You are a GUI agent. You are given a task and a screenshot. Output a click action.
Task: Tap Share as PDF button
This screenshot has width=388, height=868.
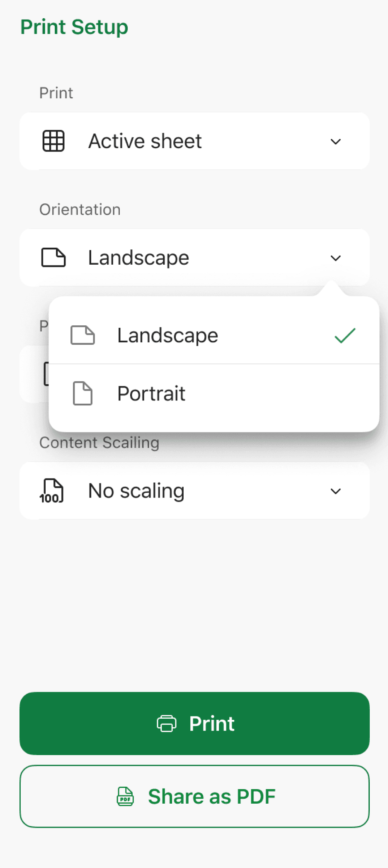pos(194,797)
